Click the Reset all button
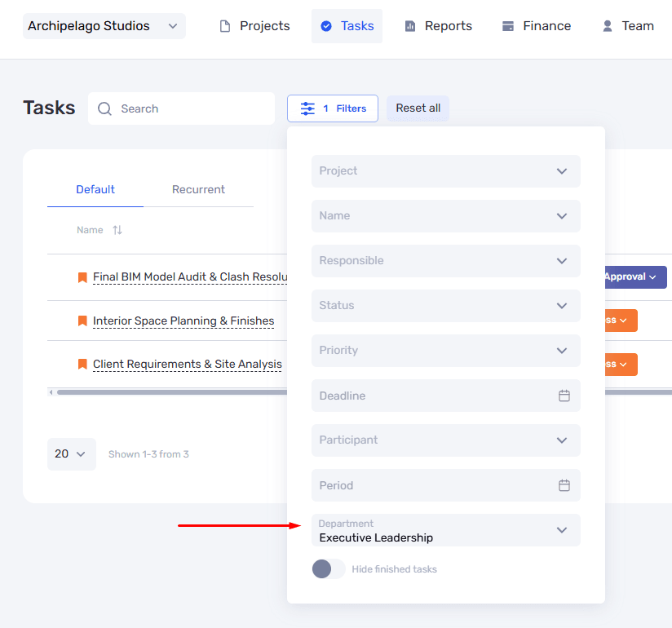The height and width of the screenshot is (628, 672). tap(418, 108)
